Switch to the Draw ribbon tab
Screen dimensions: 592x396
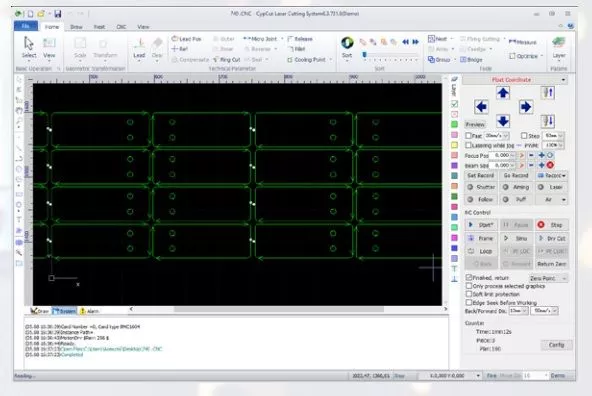[x=76, y=27]
